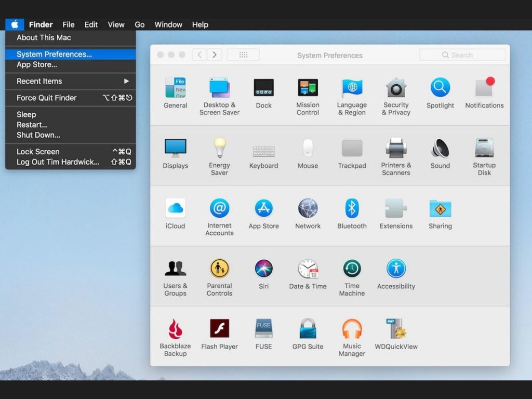The width and height of the screenshot is (532, 399).
Task: Open the File menu
Action: pyautogui.click(x=68, y=24)
